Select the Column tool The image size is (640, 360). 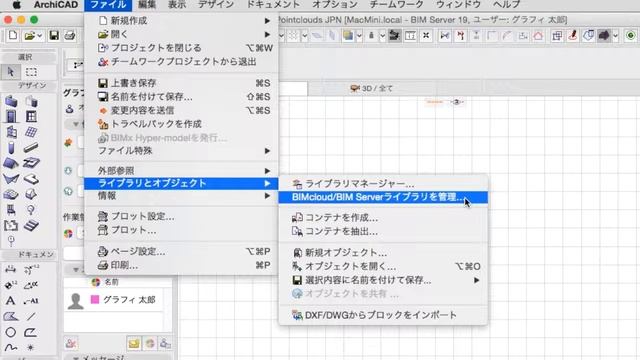click(x=11, y=148)
